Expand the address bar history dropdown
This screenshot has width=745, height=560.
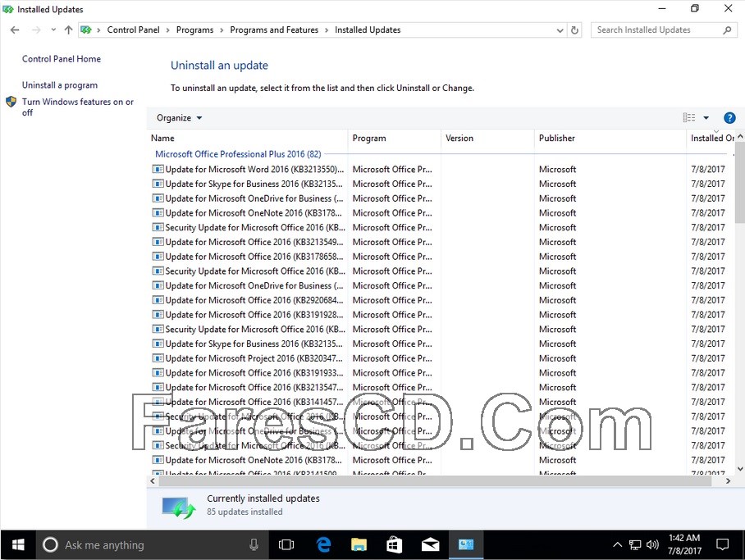pyautogui.click(x=560, y=30)
